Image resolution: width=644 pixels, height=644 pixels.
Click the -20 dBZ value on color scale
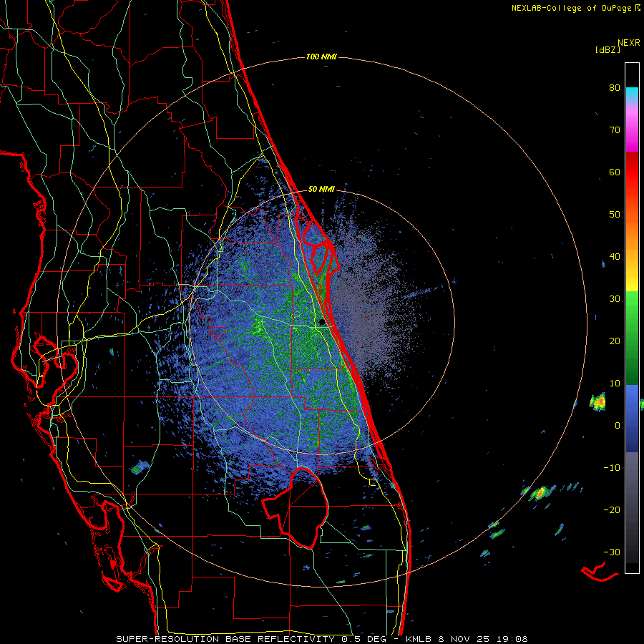612,510
